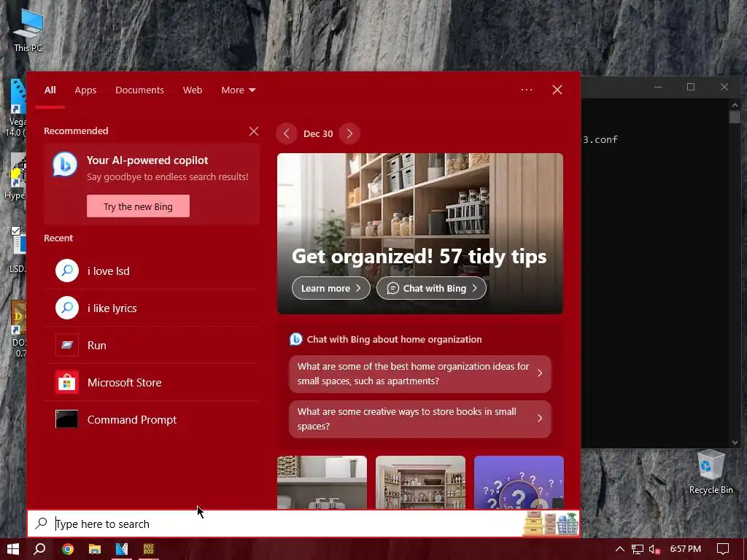This screenshot has height=560, width=747.
Task: Select recent search 'i love lsd'
Action: point(152,271)
